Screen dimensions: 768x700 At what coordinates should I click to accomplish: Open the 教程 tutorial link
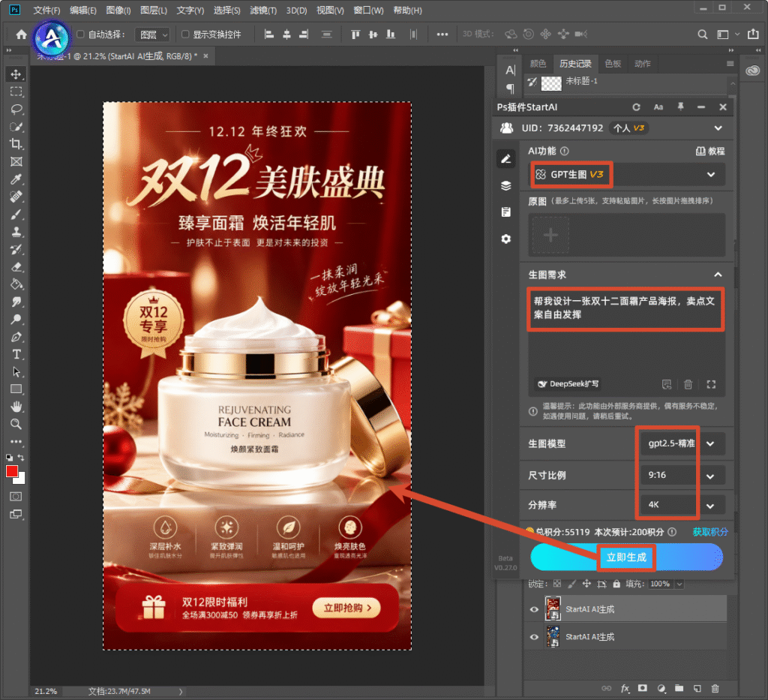click(710, 151)
